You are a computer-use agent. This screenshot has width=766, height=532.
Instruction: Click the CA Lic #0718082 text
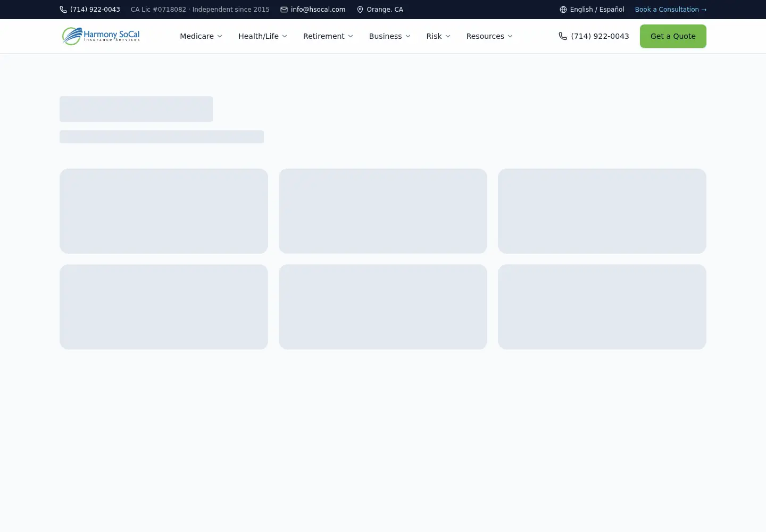click(159, 10)
